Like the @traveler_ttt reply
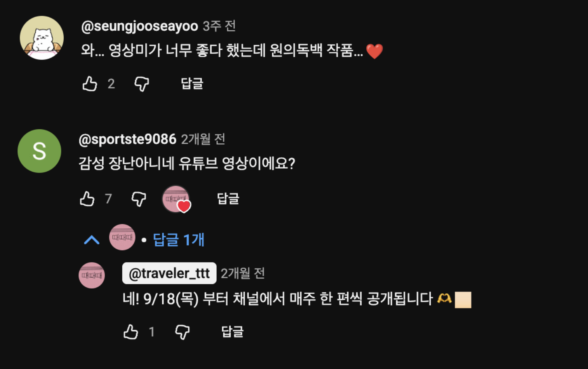 coord(131,332)
